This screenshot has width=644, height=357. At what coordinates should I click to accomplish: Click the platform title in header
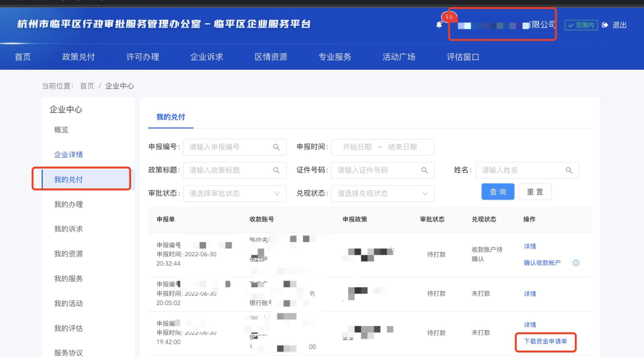pyautogui.click(x=164, y=24)
